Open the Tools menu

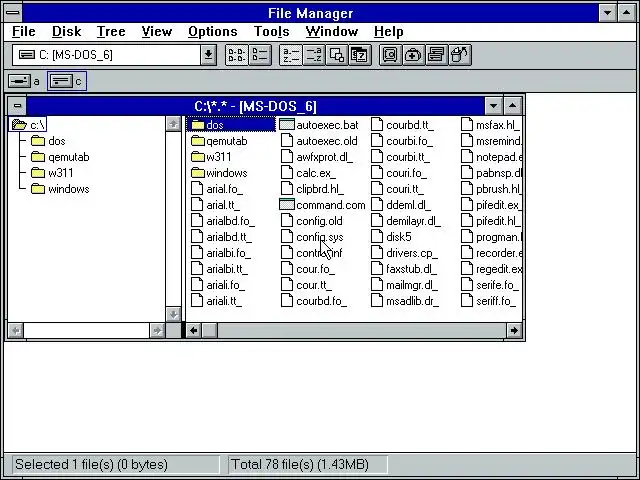click(x=271, y=31)
